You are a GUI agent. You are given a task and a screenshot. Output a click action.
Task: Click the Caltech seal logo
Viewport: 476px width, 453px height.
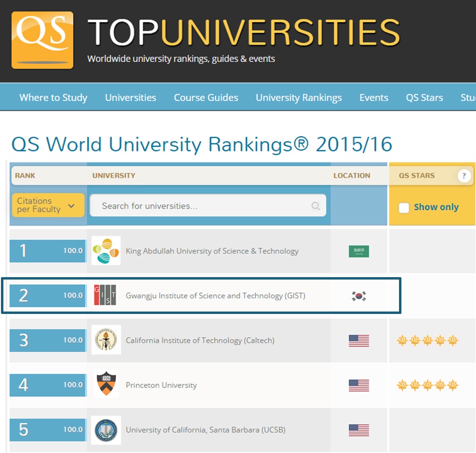coord(106,340)
